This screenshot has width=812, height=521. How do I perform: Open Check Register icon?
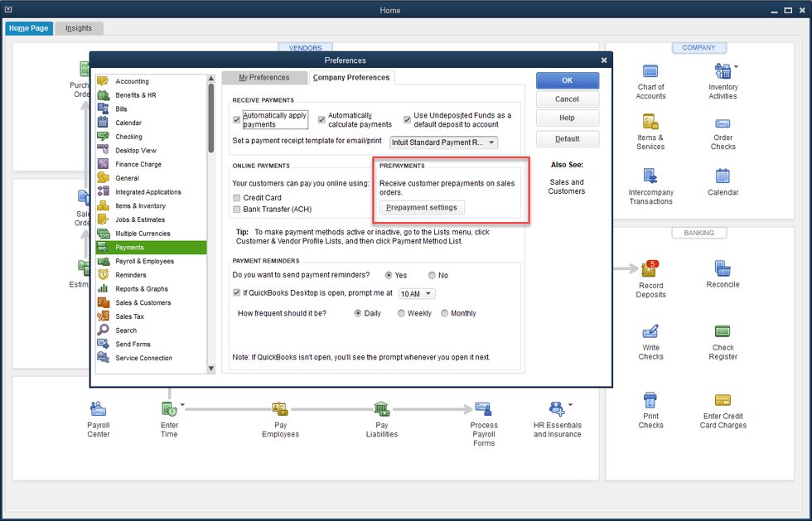723,332
